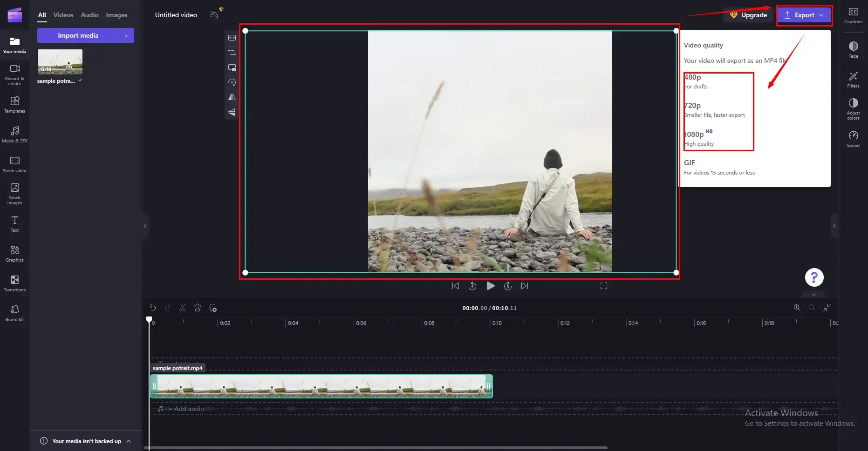Screen dimensions: 868x451
Task: Zoom in on the timeline
Action: [797, 308]
